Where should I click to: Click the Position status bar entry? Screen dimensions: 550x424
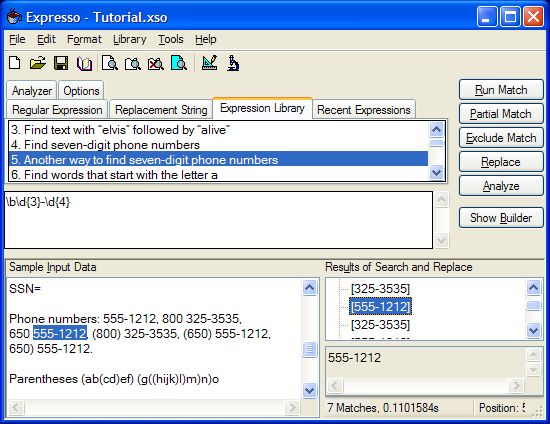point(502,408)
